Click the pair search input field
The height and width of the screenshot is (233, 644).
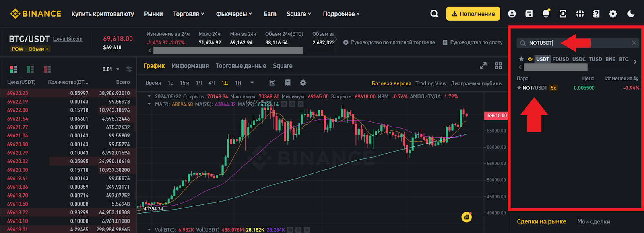point(578,43)
